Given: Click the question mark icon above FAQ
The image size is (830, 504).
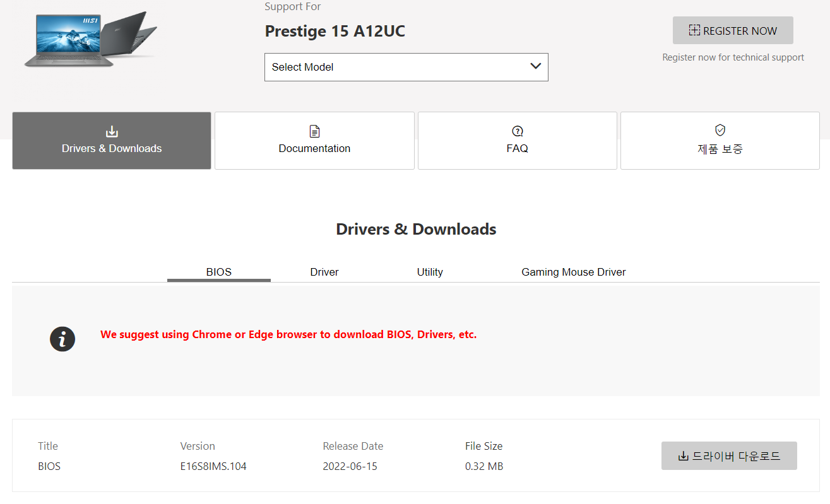Looking at the screenshot, I should click(518, 131).
